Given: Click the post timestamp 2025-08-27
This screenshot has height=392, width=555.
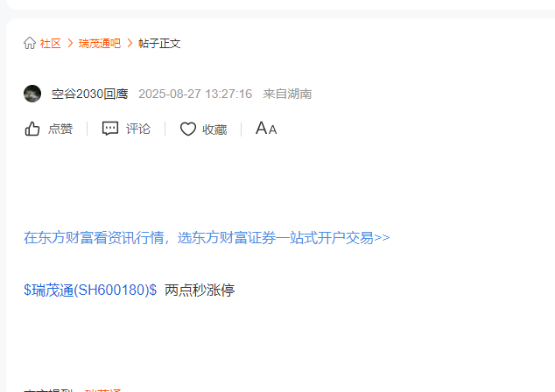Looking at the screenshot, I should point(195,94).
